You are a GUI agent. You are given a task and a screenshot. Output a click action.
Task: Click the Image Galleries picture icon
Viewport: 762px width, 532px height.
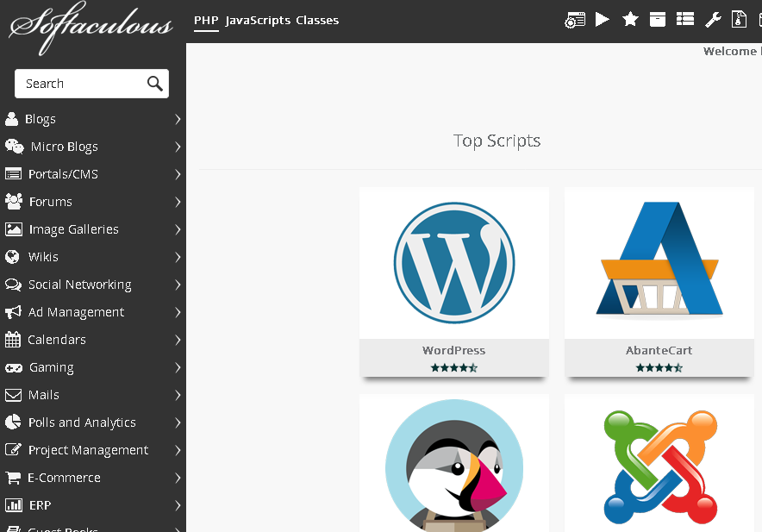(14, 229)
